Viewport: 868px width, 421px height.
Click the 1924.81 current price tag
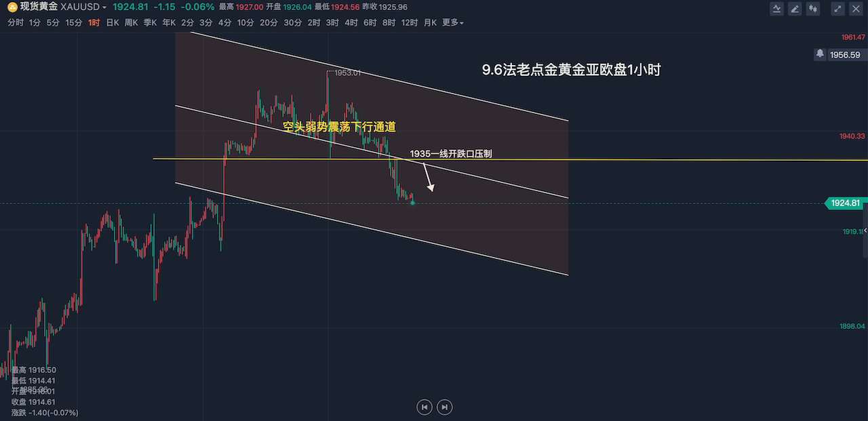click(845, 203)
